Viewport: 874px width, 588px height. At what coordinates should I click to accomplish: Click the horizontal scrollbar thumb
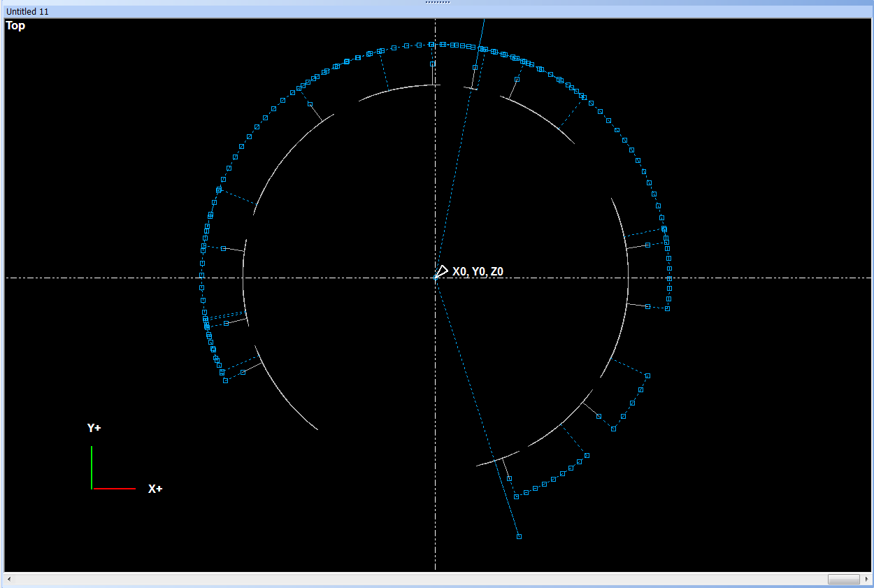click(x=843, y=579)
